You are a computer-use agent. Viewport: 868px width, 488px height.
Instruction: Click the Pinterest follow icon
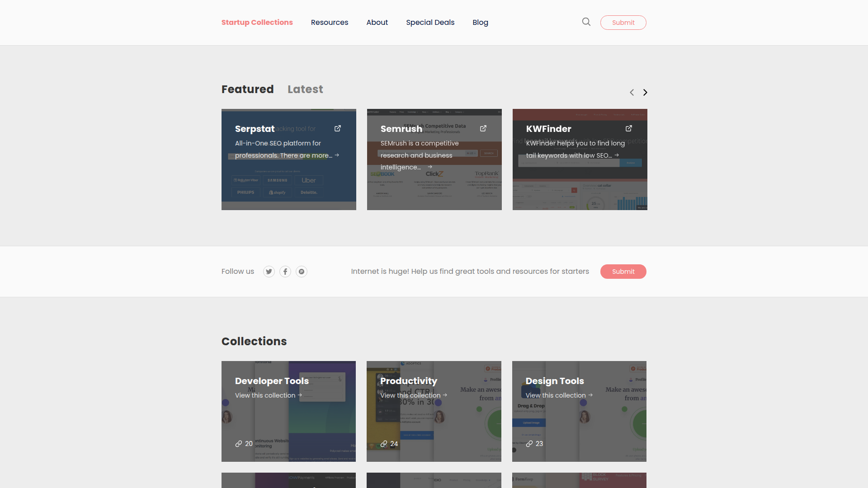(x=302, y=272)
